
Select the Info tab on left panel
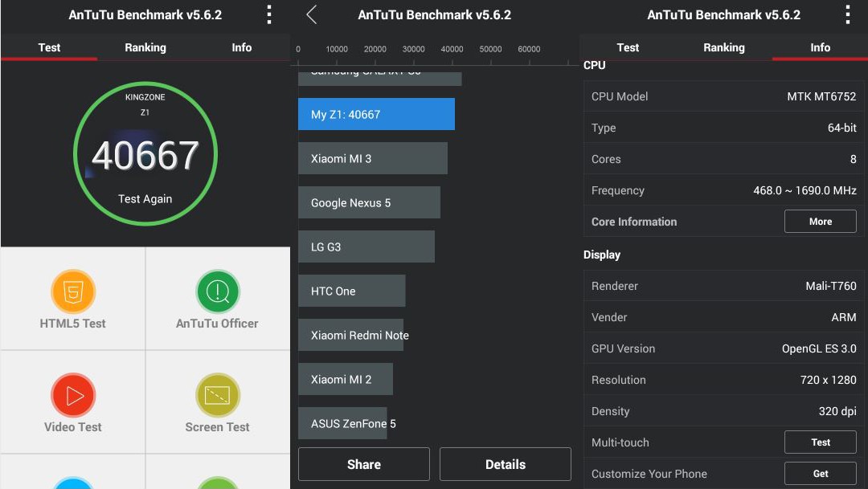(241, 47)
